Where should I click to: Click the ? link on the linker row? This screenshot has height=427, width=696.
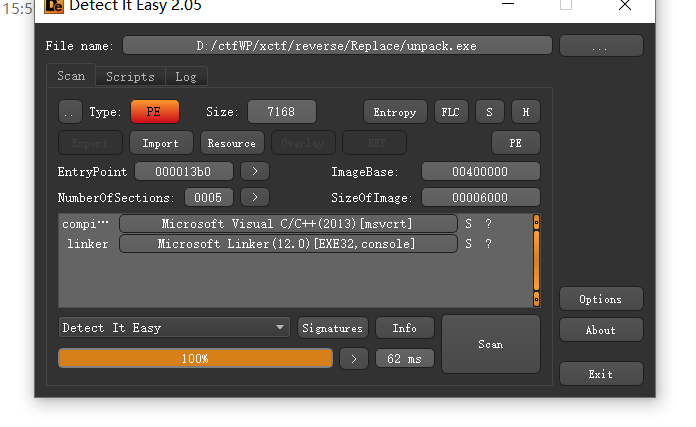click(488, 244)
